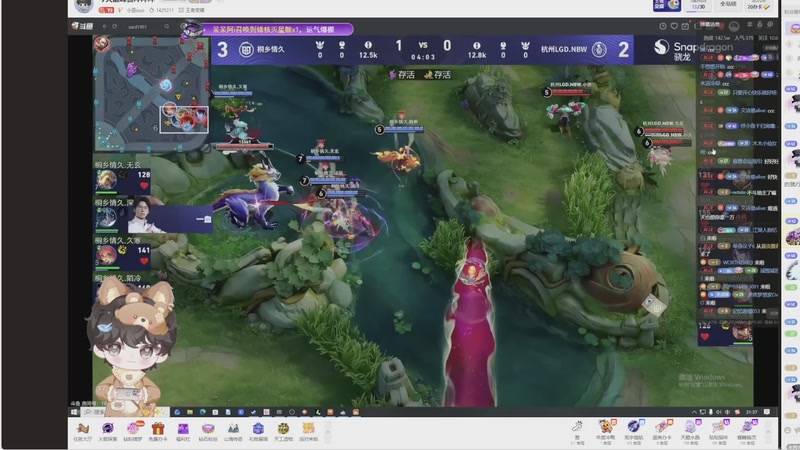Send the 年度冲鸭 duck gift

pyautogui.click(x=606, y=431)
